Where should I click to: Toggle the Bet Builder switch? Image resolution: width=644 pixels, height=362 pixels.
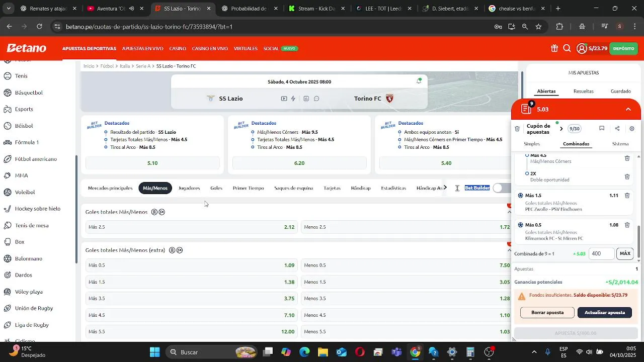point(502,188)
